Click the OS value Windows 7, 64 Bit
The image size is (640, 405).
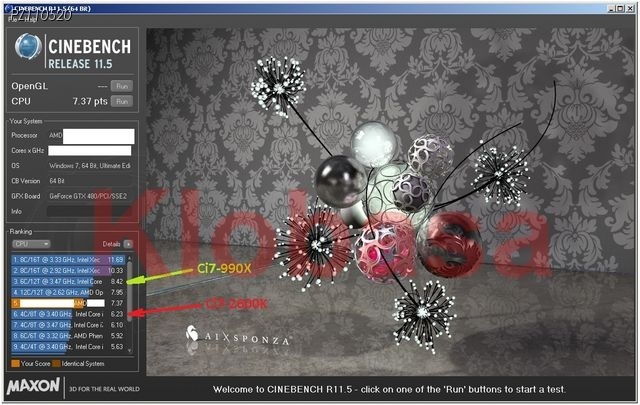click(x=90, y=166)
